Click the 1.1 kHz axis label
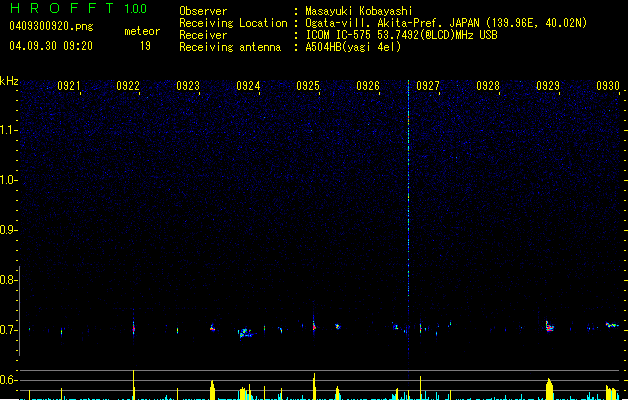The height and width of the screenshot is (400, 629). (8, 130)
